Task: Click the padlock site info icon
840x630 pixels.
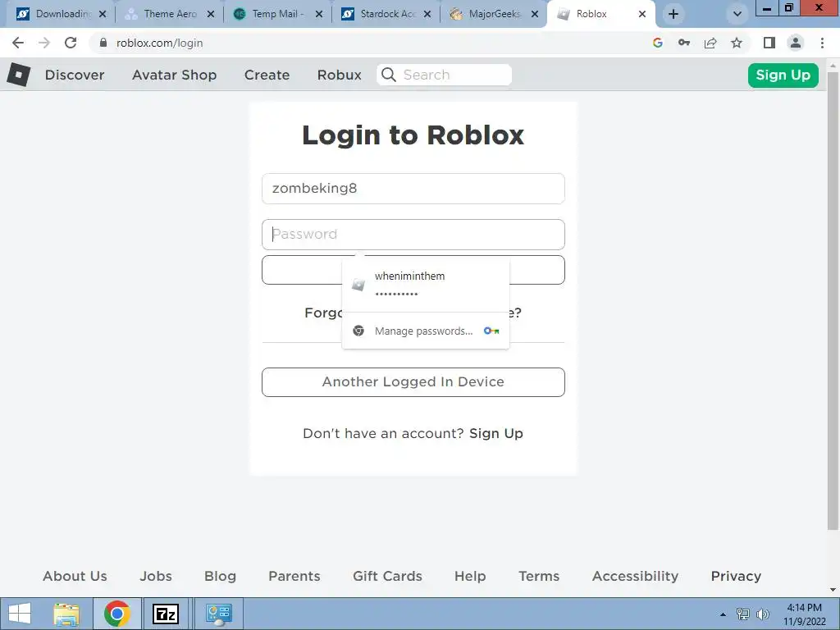Action: pyautogui.click(x=103, y=43)
